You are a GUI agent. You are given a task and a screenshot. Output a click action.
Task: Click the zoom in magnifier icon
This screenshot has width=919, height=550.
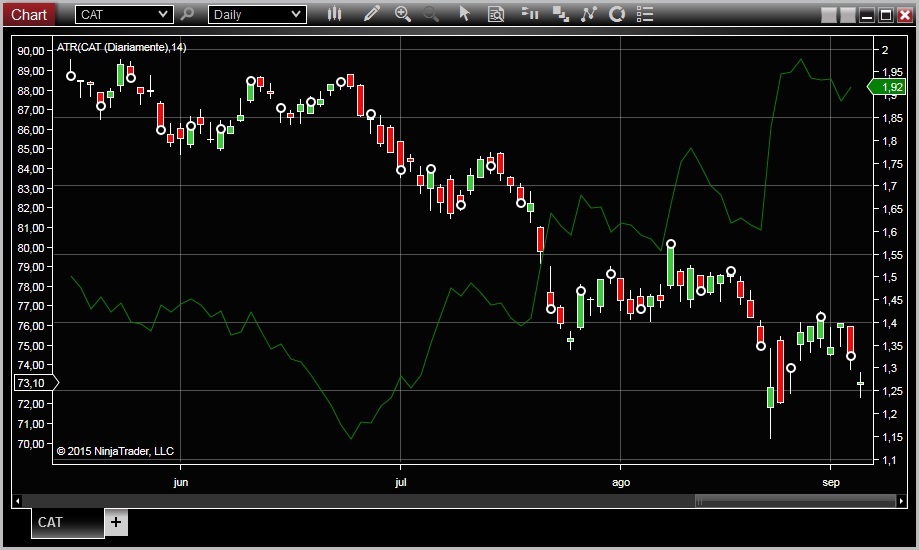pos(403,13)
